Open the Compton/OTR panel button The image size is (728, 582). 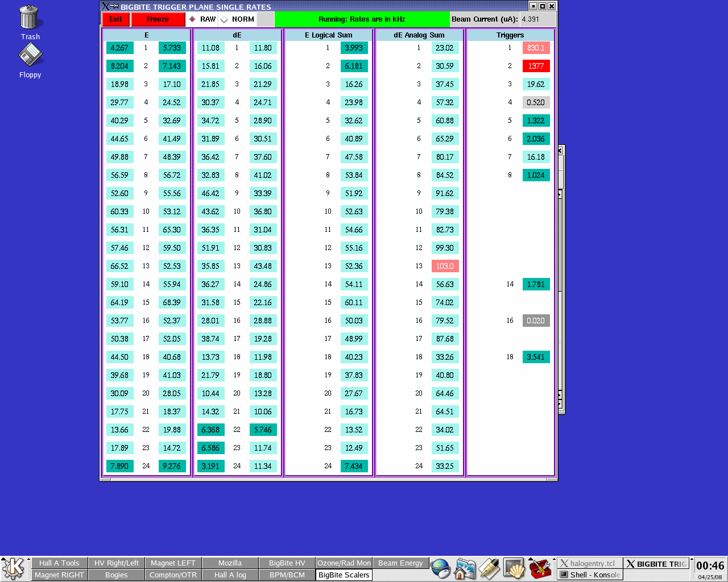click(173, 575)
